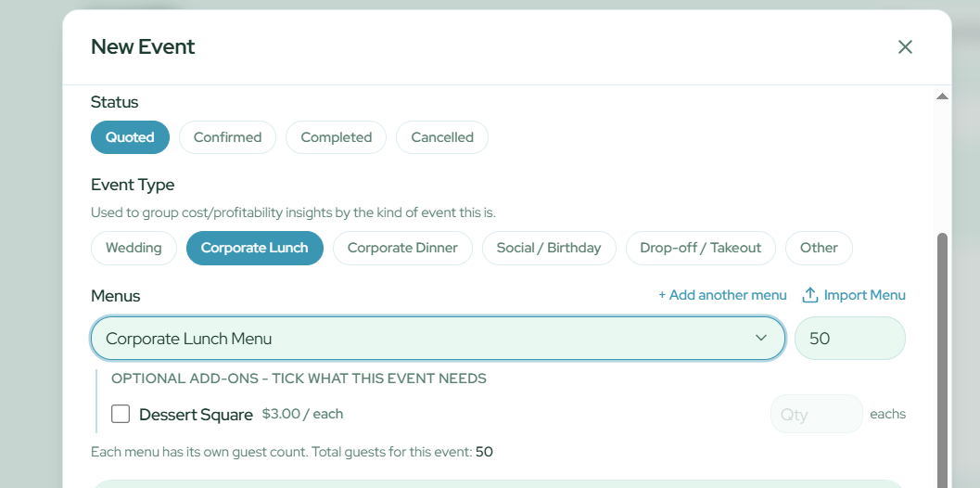980x488 pixels.
Task: Click the cost/profitability insights description text
Action: (293, 212)
